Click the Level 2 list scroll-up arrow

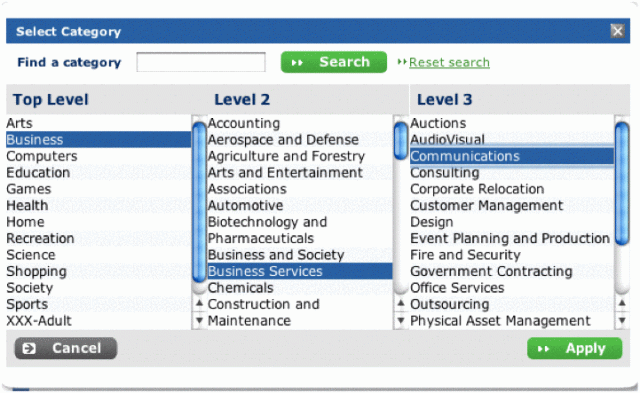[401, 303]
